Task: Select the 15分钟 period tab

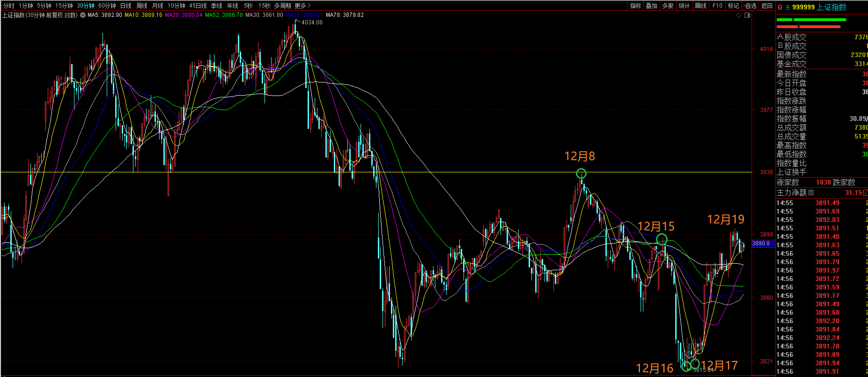Action: pyautogui.click(x=64, y=6)
